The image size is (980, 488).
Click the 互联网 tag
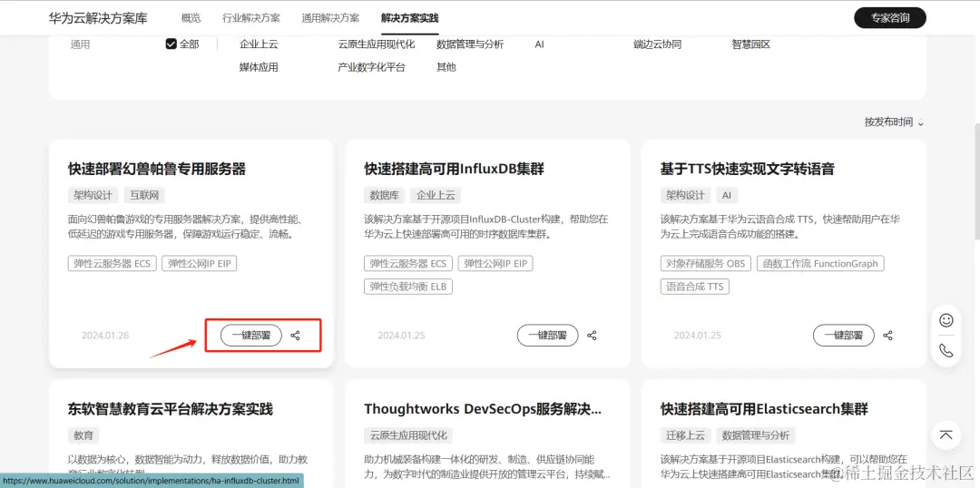click(x=144, y=196)
